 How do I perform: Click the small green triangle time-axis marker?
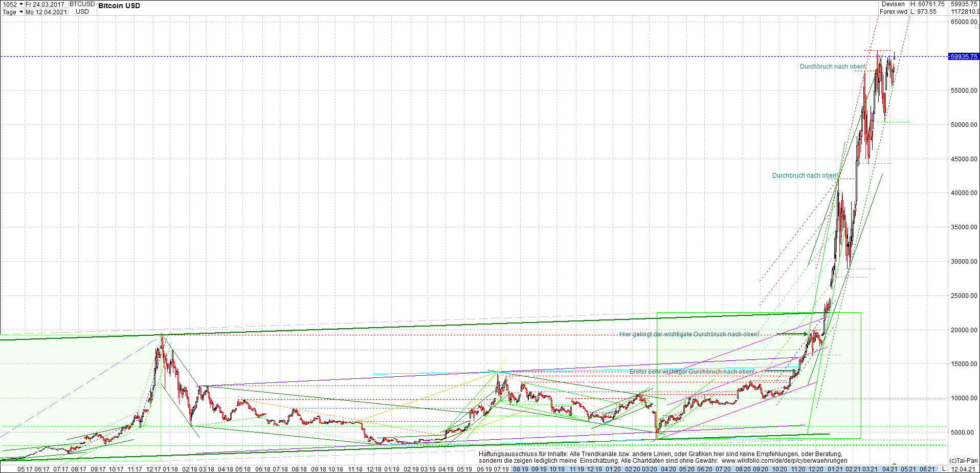894,464
